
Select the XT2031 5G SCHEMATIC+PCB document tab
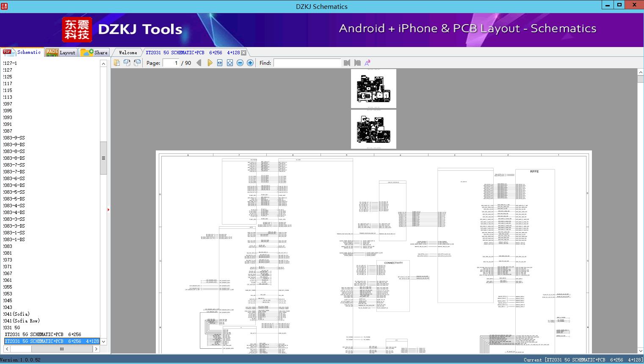tap(193, 53)
